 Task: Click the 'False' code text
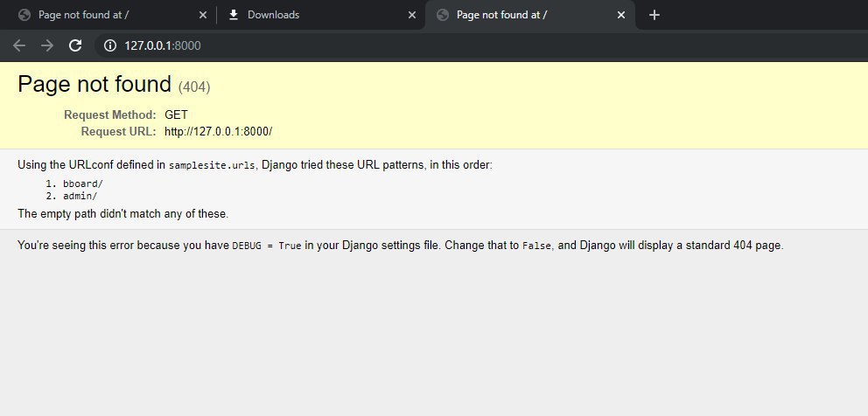pyautogui.click(x=537, y=246)
